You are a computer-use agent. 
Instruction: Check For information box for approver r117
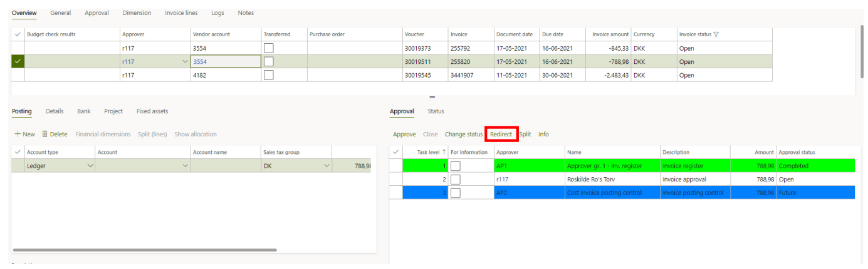[456, 180]
